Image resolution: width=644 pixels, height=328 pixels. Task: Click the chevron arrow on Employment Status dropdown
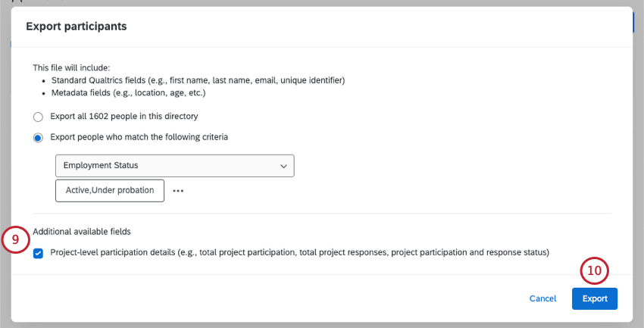point(283,165)
